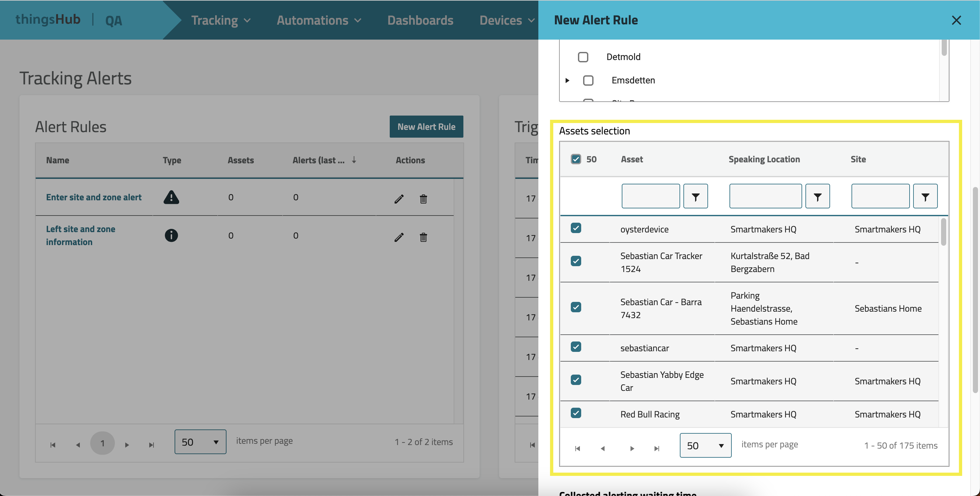This screenshot has height=496, width=980.
Task: Click the Site column filter icon
Action: click(925, 196)
